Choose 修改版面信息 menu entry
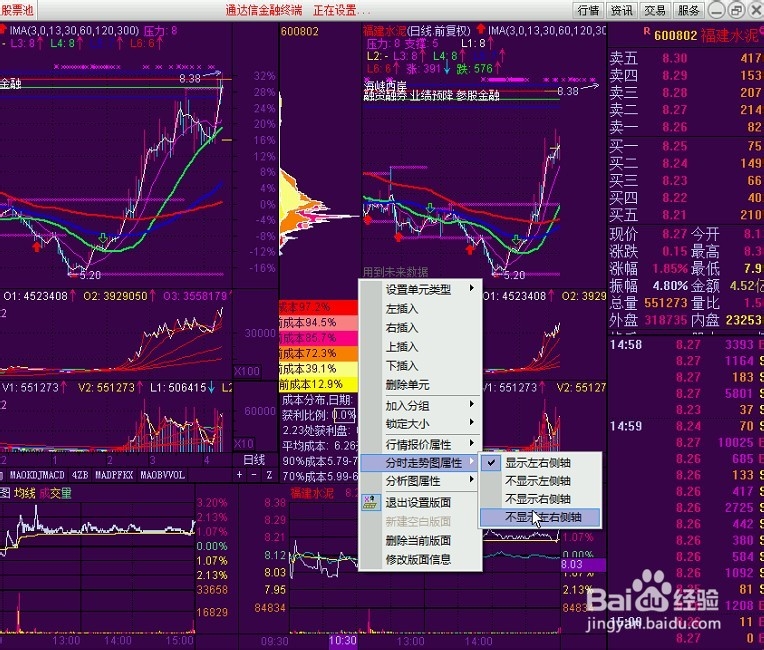 tap(420, 559)
